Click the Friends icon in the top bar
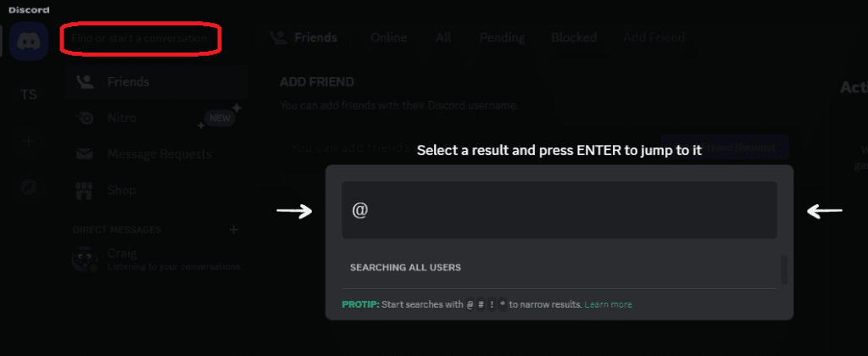Viewport: 868px width, 356px height. click(277, 37)
